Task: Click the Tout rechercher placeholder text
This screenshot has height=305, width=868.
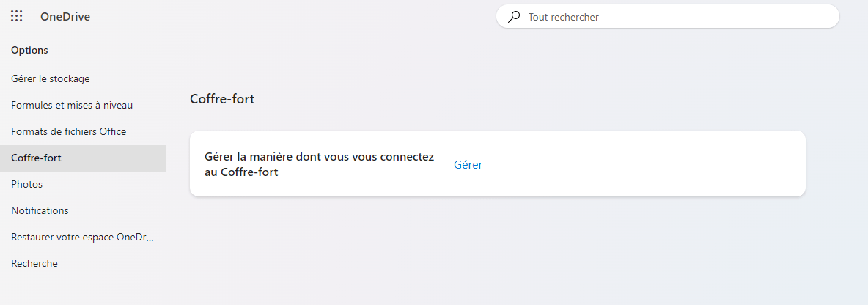Action: [564, 17]
